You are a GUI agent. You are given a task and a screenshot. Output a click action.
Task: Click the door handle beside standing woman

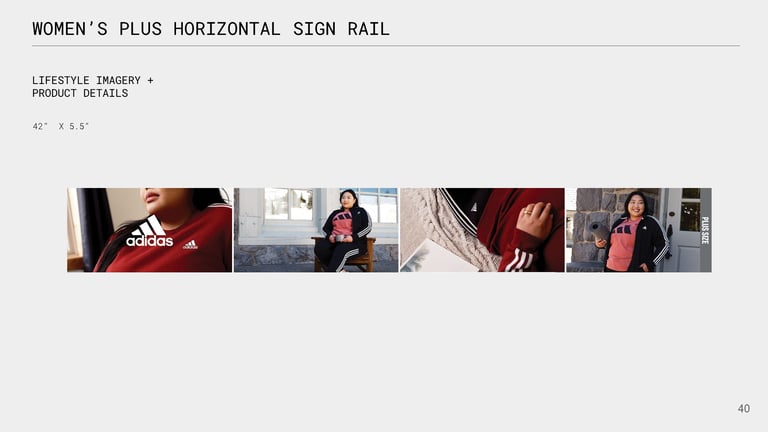pyautogui.click(x=669, y=229)
